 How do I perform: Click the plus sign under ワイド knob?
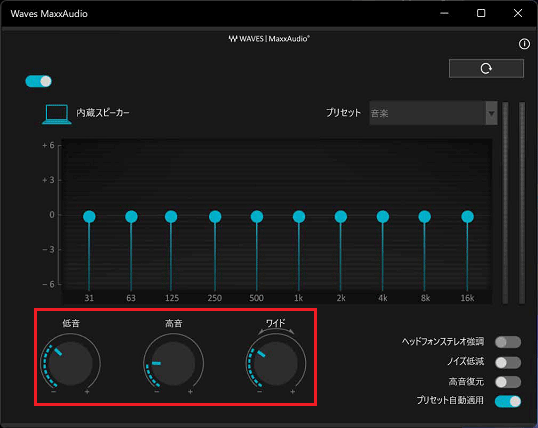[x=293, y=392]
